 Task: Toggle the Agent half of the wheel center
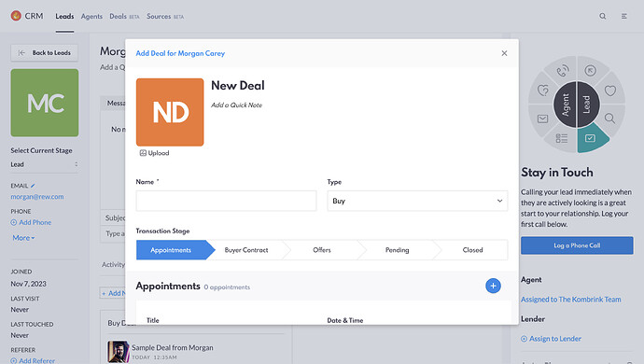click(566, 105)
